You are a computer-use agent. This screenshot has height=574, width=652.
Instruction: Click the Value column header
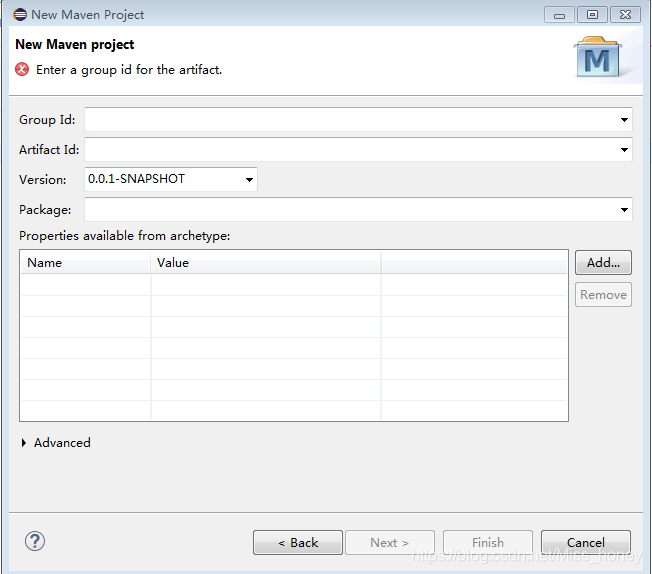tap(266, 263)
